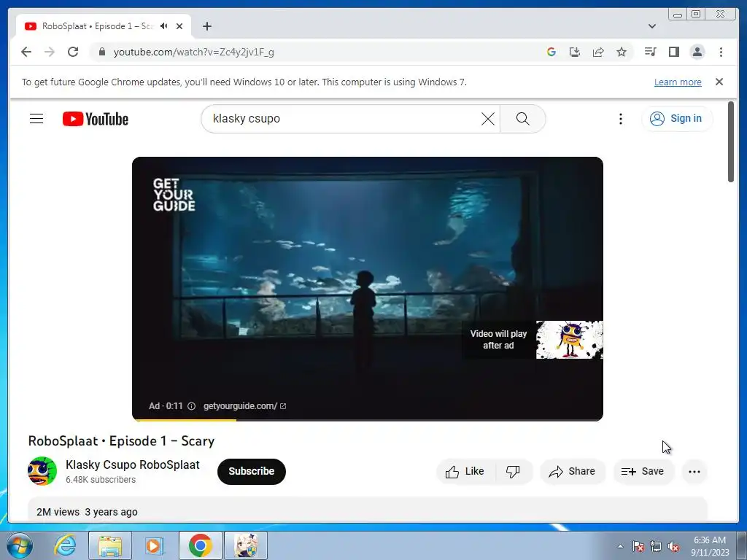Open Windows Media Player from taskbar
Image resolution: width=747 pixels, height=560 pixels.
coord(155,545)
